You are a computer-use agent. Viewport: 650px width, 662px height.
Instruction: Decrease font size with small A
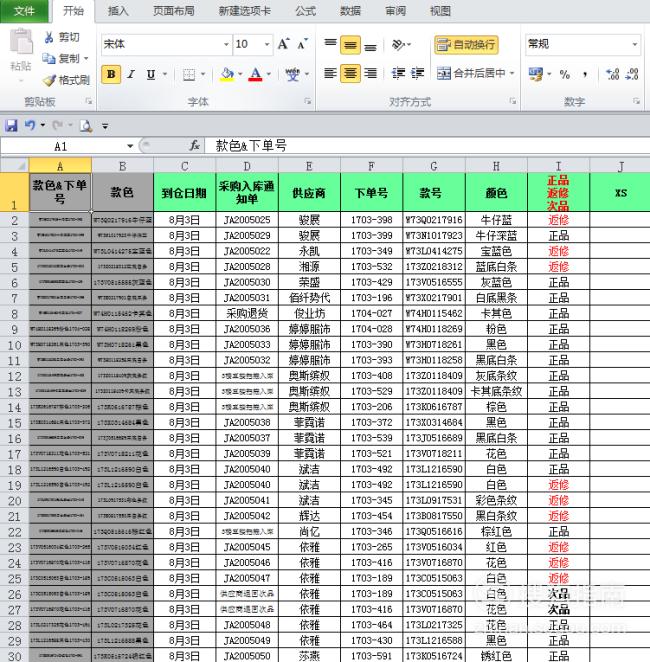(302, 44)
